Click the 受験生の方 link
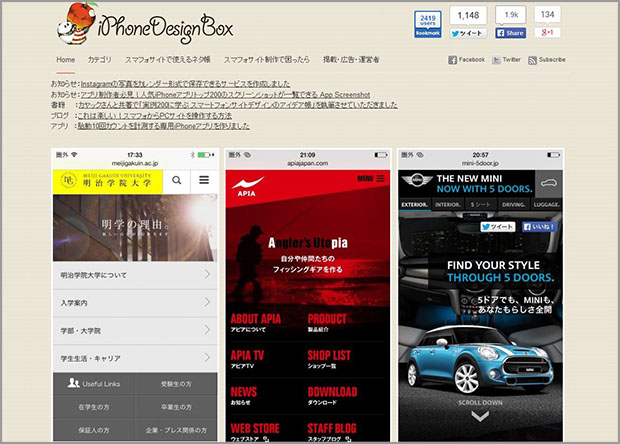Screen dimensions: 620x444 point(176,384)
